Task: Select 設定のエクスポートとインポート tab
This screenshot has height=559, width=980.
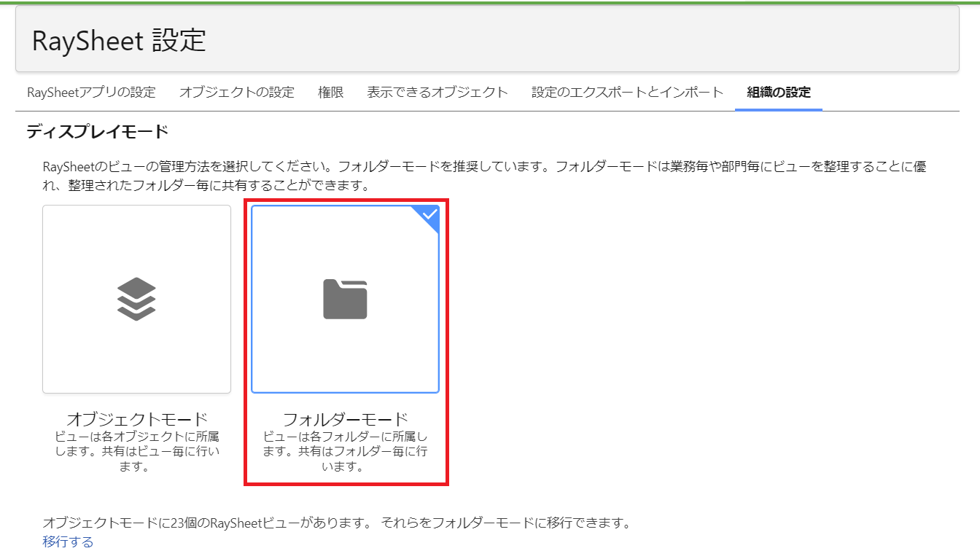Action: tap(628, 93)
